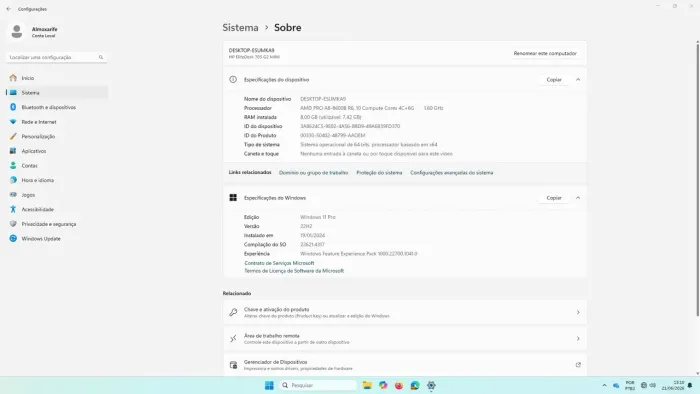The height and width of the screenshot is (394, 700).
Task: Open the Start menu from the taskbar
Action: point(269,386)
